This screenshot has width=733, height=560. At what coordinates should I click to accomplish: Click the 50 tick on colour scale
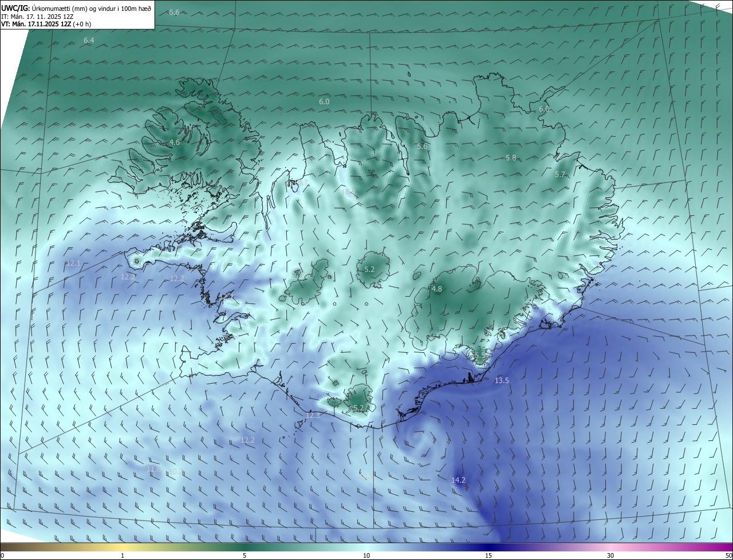coord(728,555)
